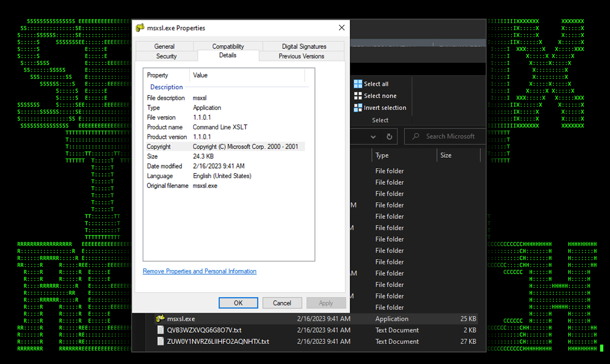Click the ZUW0Y1NVRZ6LIIHFO2AQNHTX.txt document icon
Viewport: 610px width, 364px height.
coord(161,342)
